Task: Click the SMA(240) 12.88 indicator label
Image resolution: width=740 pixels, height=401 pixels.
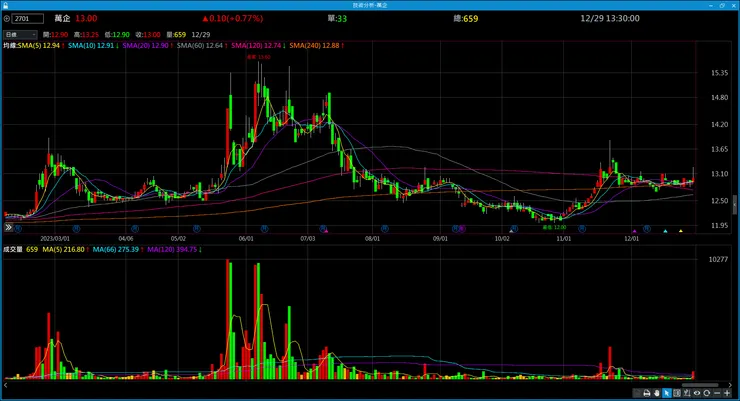Action: 314,46
